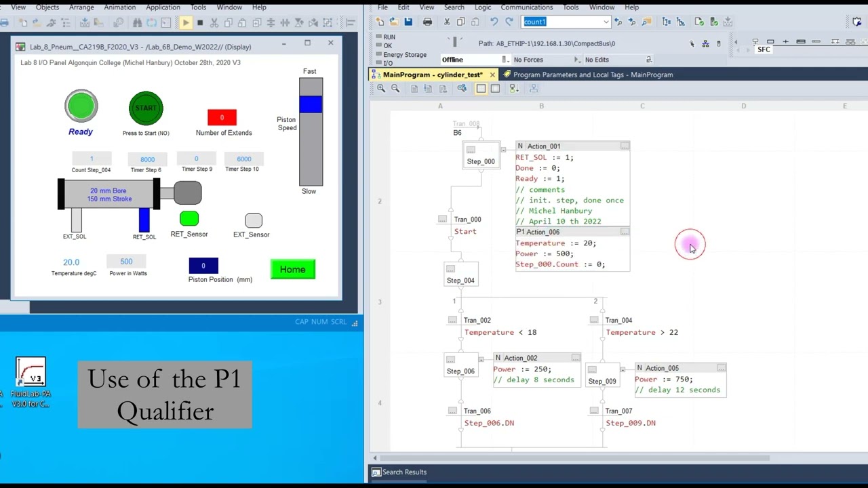Click the Test Display play icon
This screenshot has width=868, height=488.
tap(185, 22)
